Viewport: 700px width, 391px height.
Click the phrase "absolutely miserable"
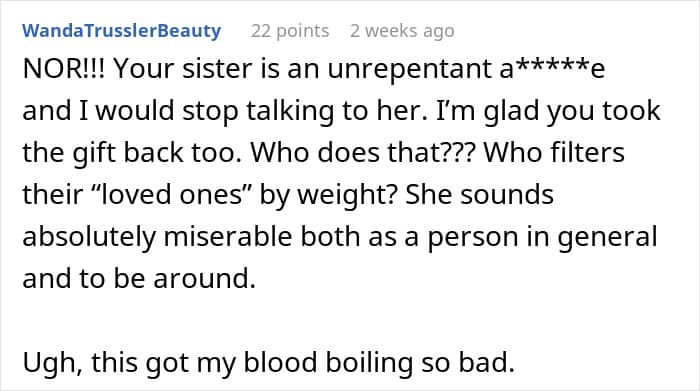(157, 237)
